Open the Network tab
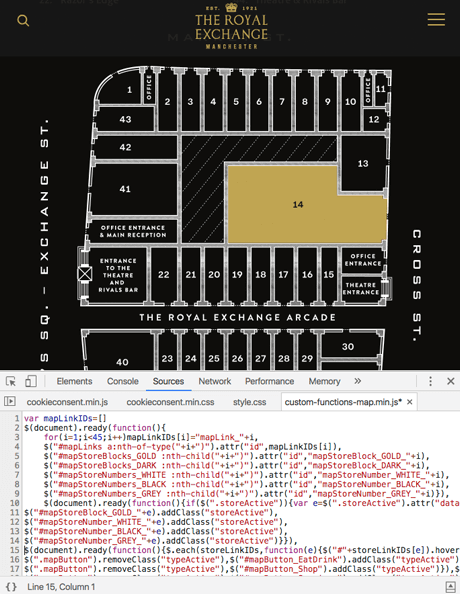 (215, 381)
